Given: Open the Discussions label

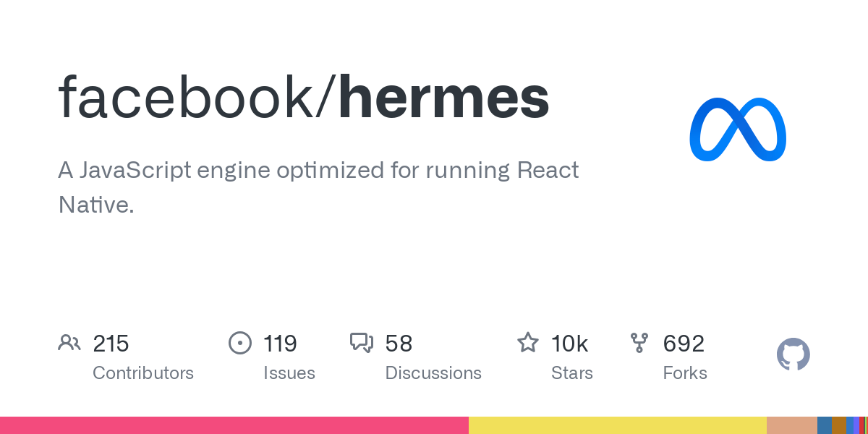Looking at the screenshot, I should point(433,373).
